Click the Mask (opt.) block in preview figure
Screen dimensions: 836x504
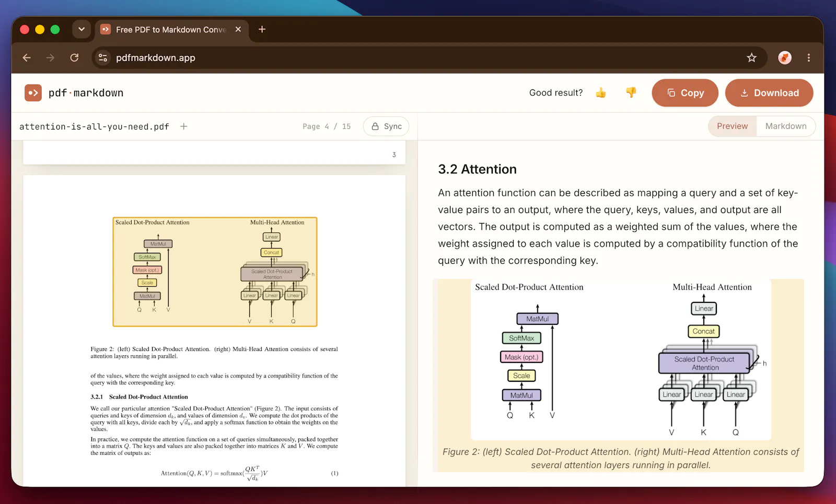[521, 357]
